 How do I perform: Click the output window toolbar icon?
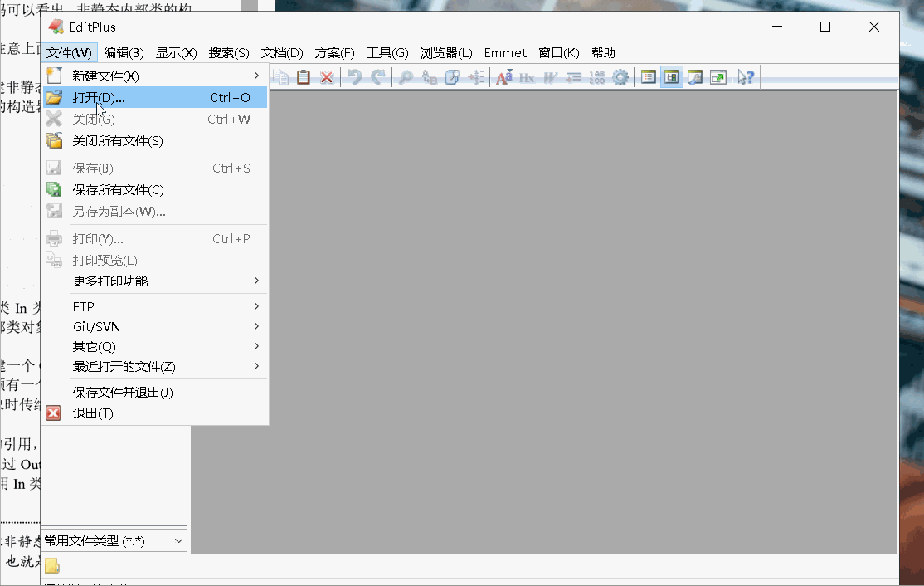[x=695, y=77]
